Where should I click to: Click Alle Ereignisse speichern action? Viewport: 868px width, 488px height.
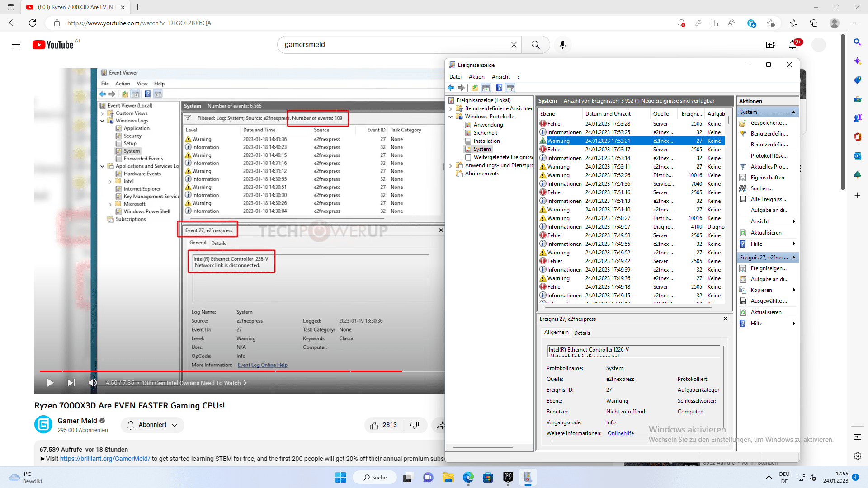(768, 199)
